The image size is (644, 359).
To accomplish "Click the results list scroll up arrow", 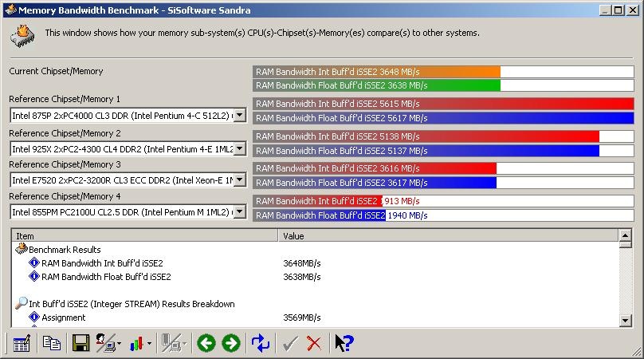I will click(625, 235).
